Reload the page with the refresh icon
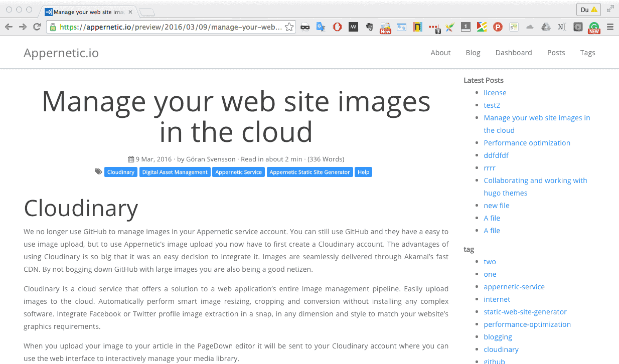Screen dimensions: 619x364 [37, 27]
